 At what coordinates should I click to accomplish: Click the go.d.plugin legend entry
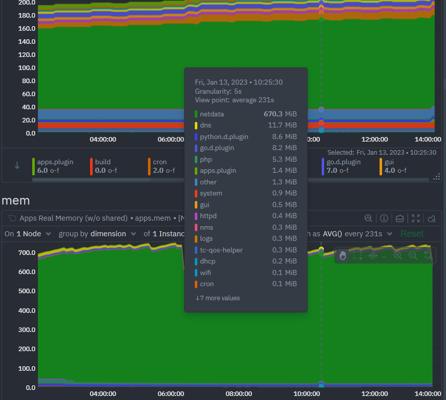341,166
